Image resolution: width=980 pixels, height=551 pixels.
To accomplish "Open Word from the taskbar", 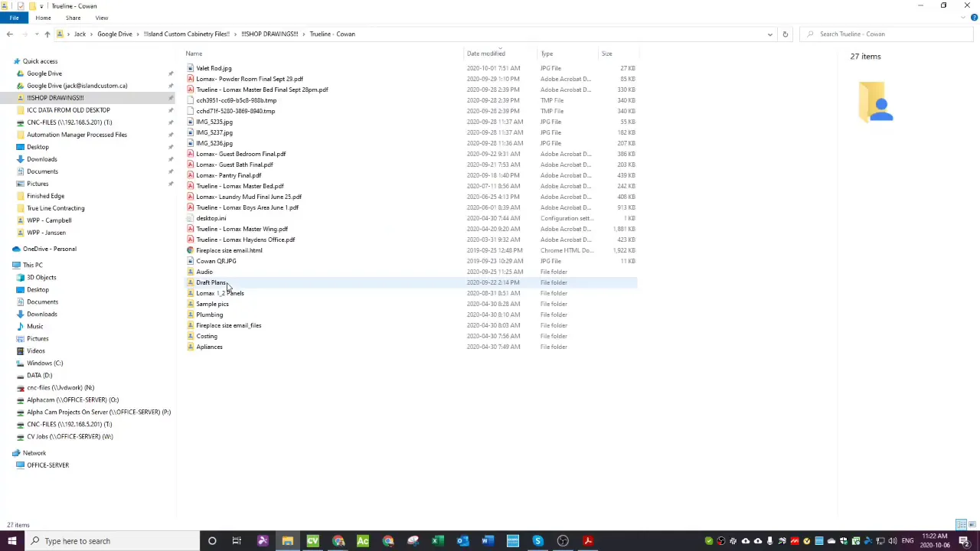I will 488,541.
